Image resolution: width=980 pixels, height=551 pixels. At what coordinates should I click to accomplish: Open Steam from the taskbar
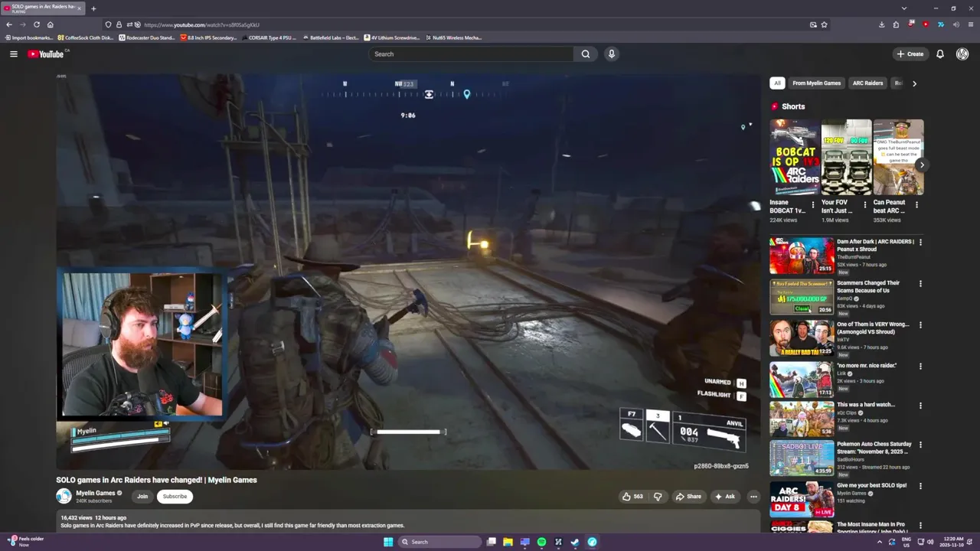pos(575,542)
